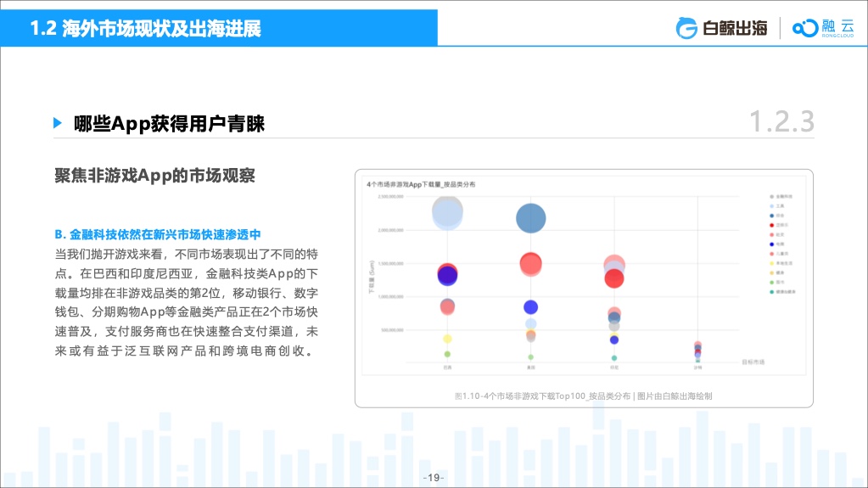Click the chart title 4个市场非游戏App下载量_按品类分布
Screen dimensions: 868x488
click(421, 184)
